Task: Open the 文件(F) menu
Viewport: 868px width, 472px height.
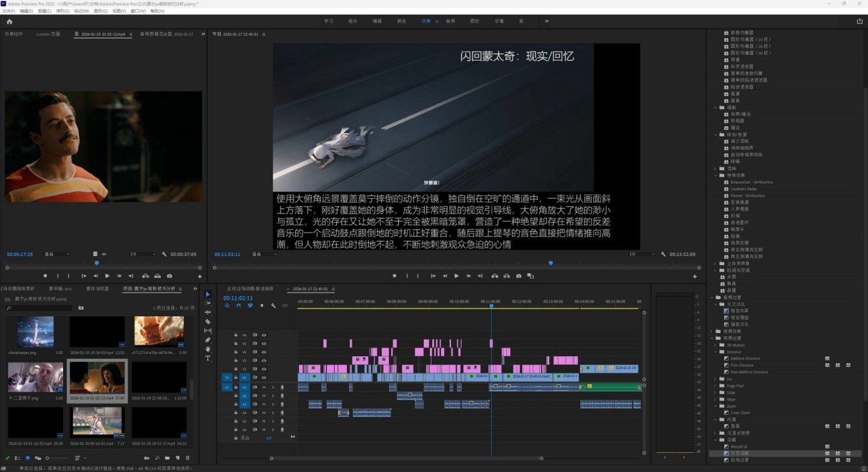Action: [x=9, y=11]
